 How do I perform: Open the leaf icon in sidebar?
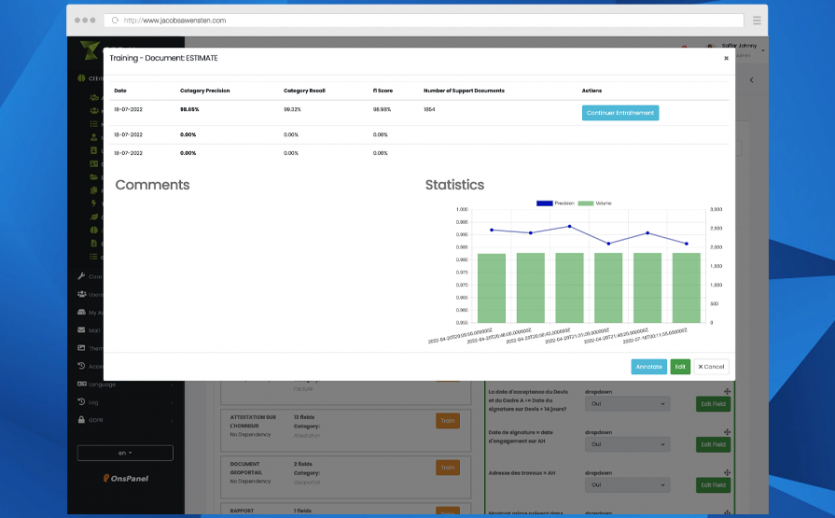tap(94, 217)
